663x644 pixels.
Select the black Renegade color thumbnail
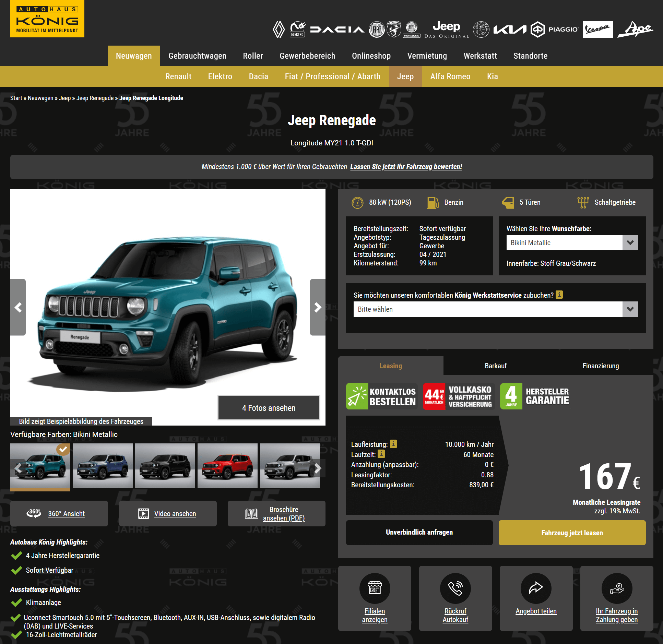[165, 466]
